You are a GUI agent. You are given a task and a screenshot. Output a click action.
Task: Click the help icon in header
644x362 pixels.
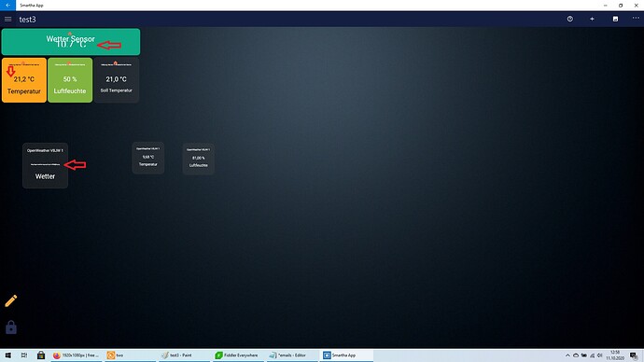[570, 19]
